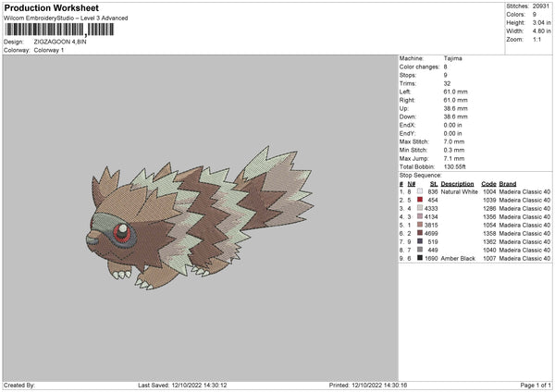The image size is (555, 392).
Task: Click the Max Stitch value '7.0 mm'
Action: click(x=454, y=141)
